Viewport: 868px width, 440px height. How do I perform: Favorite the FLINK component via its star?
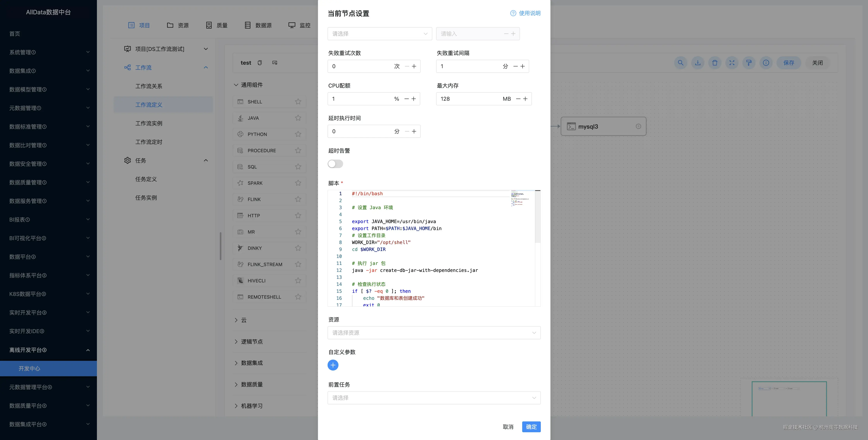click(298, 199)
